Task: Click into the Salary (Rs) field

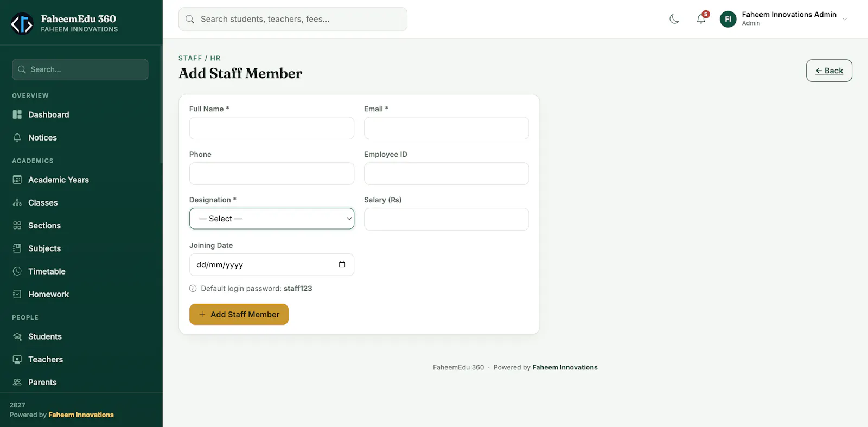Action: click(x=446, y=219)
